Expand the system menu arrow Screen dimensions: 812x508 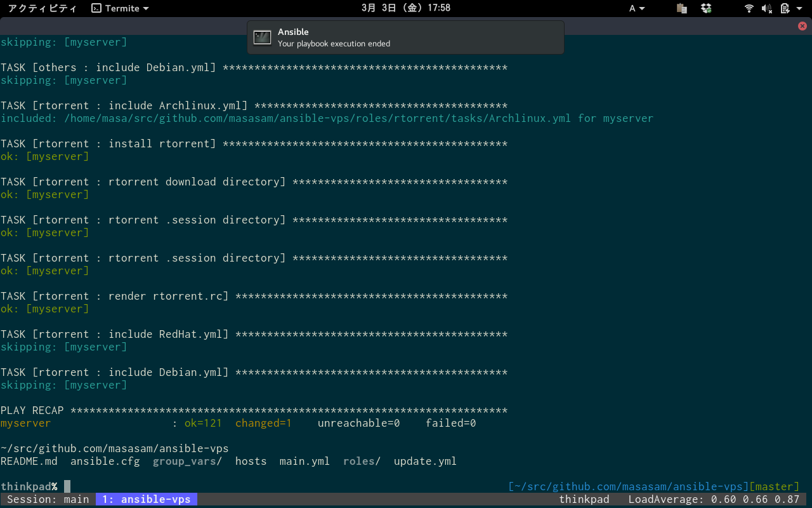tap(799, 9)
